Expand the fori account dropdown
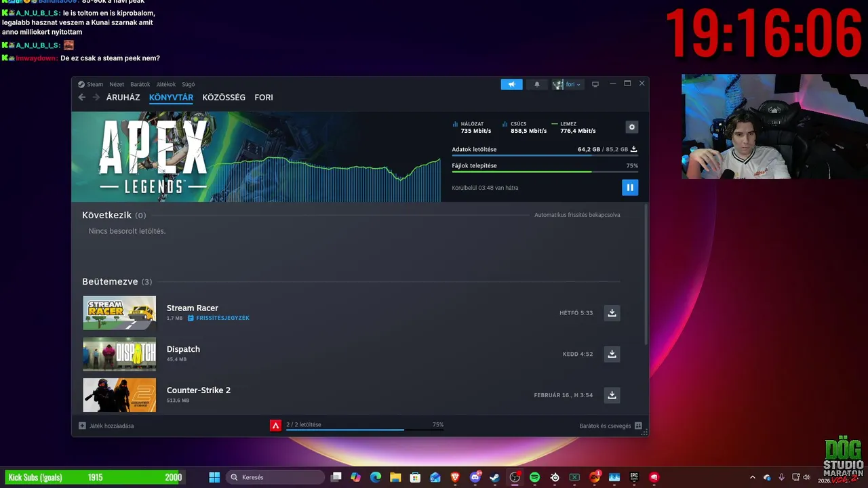 (567, 85)
